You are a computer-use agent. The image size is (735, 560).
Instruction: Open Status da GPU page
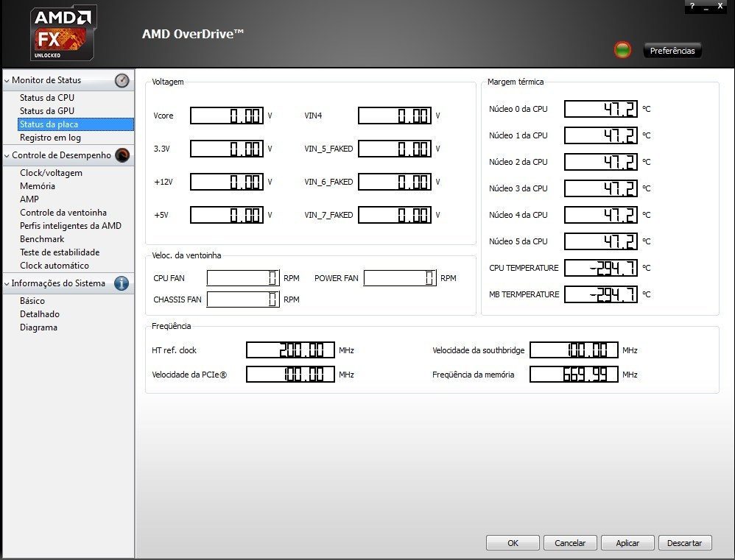pyautogui.click(x=47, y=111)
